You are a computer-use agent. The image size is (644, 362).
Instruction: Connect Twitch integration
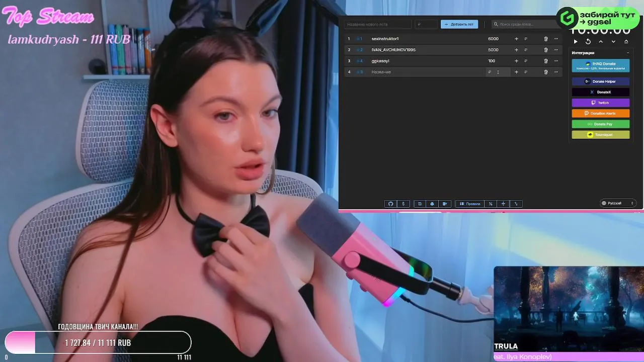[601, 103]
